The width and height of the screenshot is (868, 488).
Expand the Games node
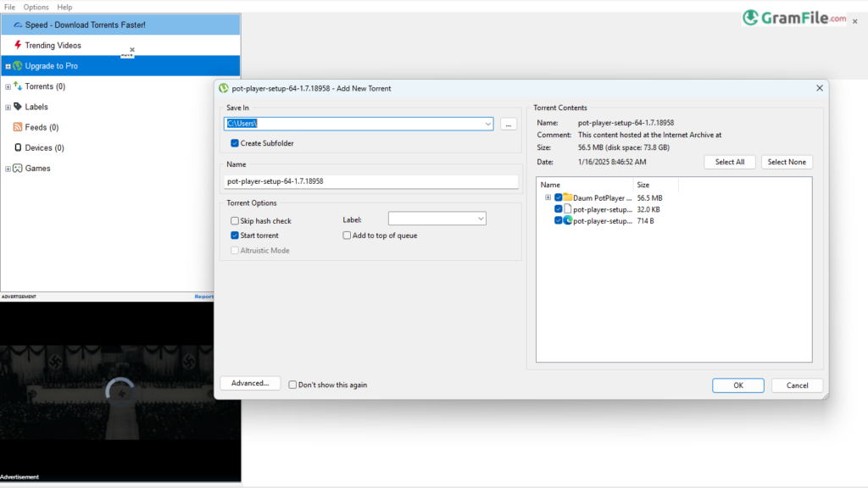[8, 169]
